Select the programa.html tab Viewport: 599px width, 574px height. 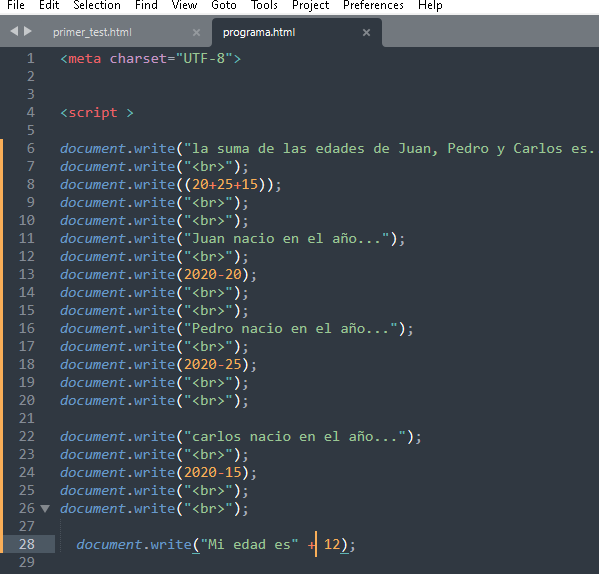tap(259, 32)
